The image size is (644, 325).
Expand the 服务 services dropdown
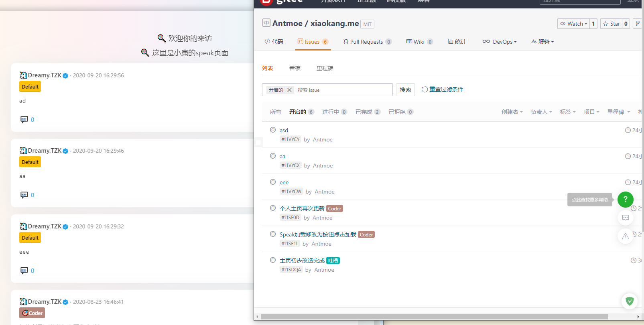pos(542,42)
